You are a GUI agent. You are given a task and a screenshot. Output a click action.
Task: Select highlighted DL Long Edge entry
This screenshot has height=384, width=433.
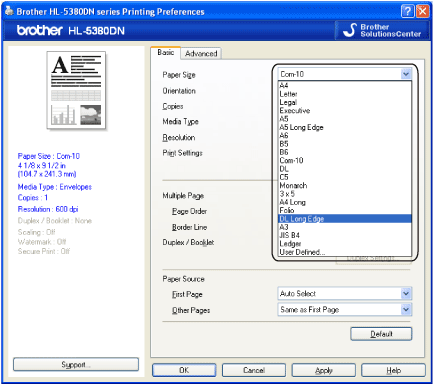pos(345,219)
